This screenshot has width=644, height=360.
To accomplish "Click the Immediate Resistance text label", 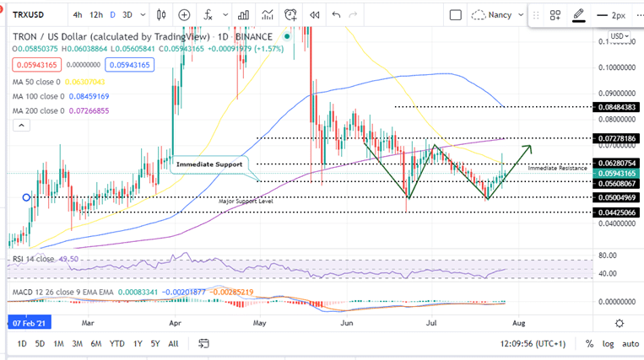I will point(557,168).
